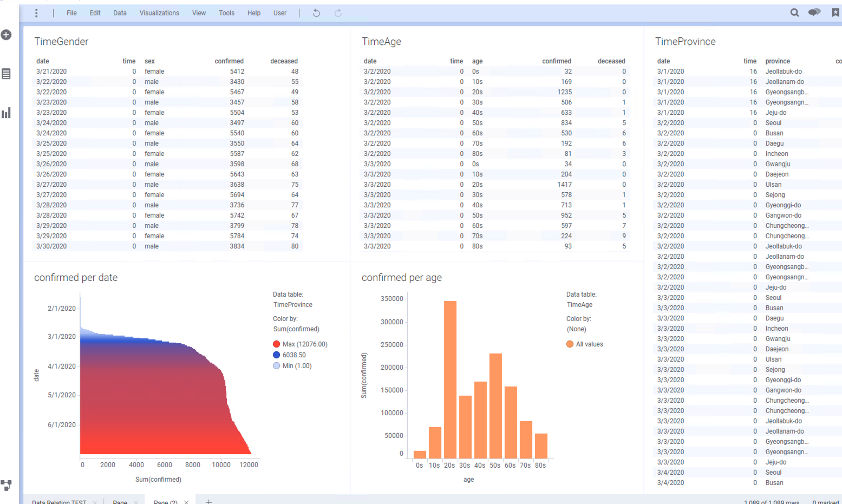Add a new page with plus icon
The image size is (842, 504).
coord(208,501)
